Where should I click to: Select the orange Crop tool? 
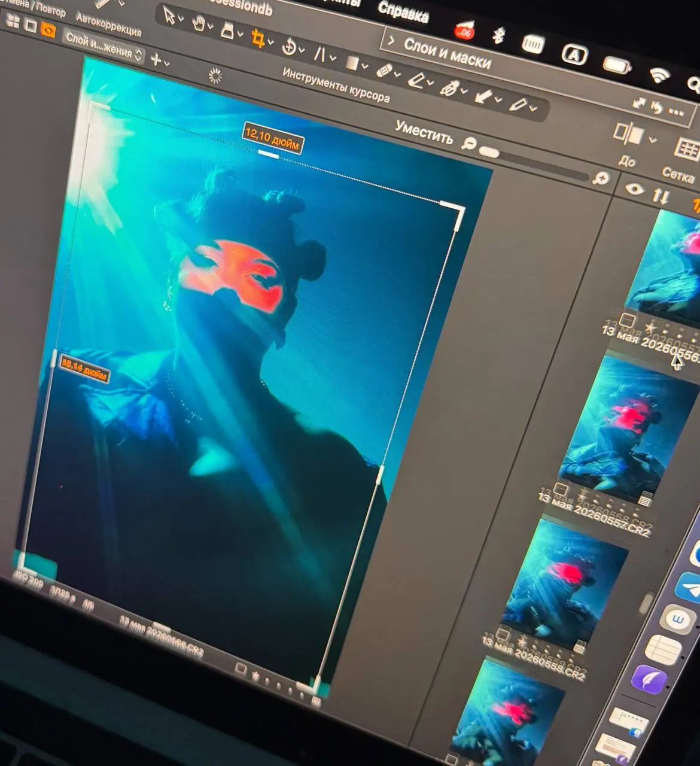point(257,38)
